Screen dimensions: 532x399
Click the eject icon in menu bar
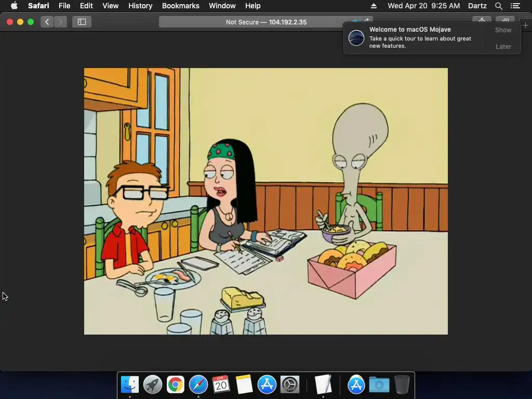pyautogui.click(x=374, y=6)
